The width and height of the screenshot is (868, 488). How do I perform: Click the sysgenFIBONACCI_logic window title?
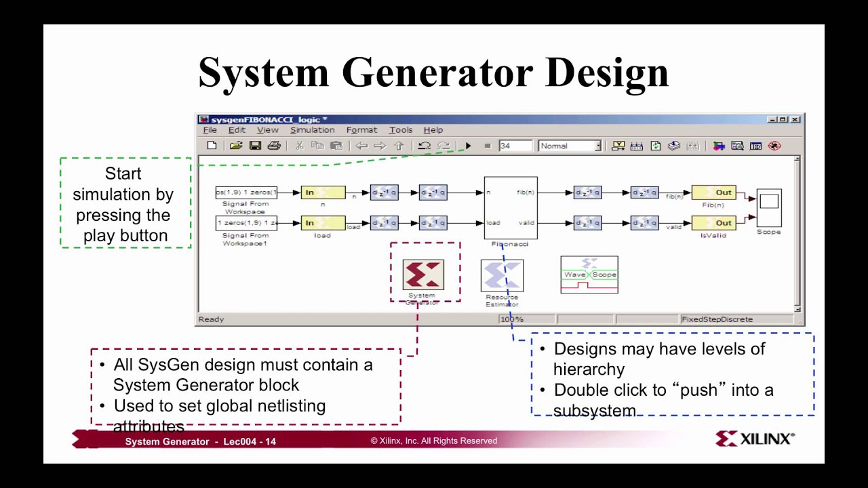click(269, 119)
